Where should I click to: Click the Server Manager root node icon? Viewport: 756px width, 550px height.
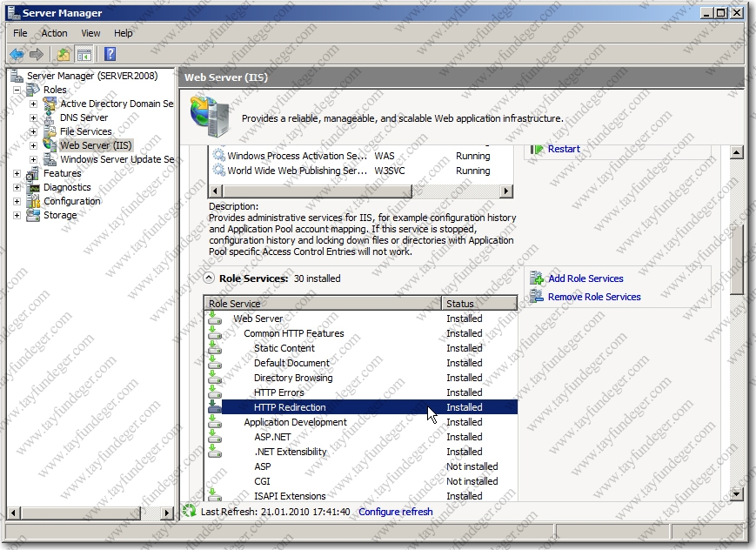[x=17, y=76]
